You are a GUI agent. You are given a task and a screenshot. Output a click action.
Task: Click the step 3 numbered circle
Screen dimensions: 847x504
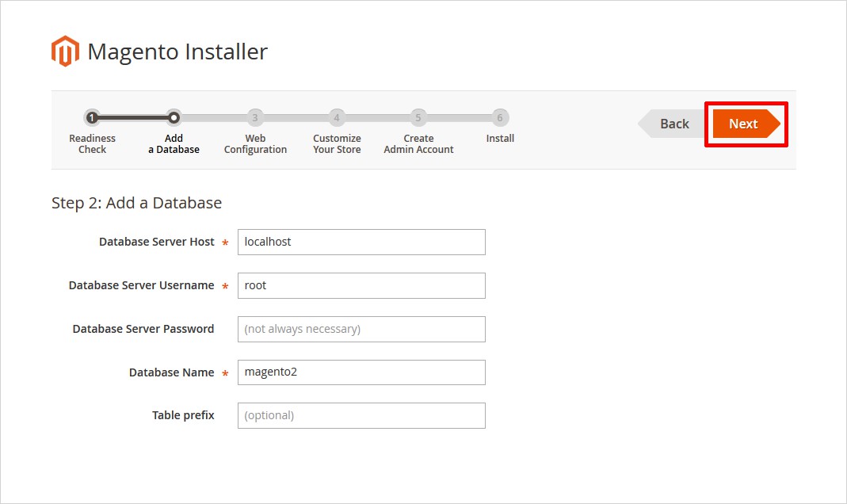click(255, 118)
